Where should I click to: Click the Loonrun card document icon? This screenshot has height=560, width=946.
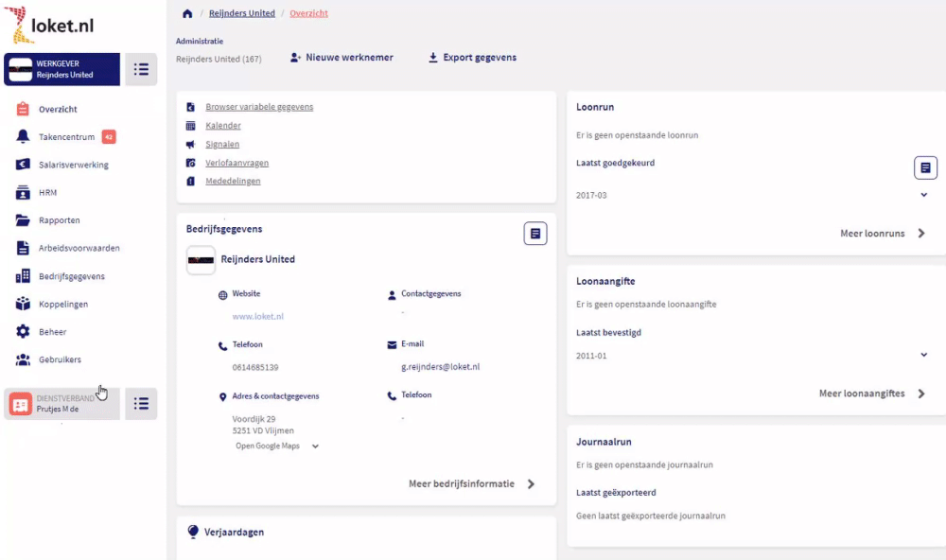pyautogui.click(x=925, y=168)
